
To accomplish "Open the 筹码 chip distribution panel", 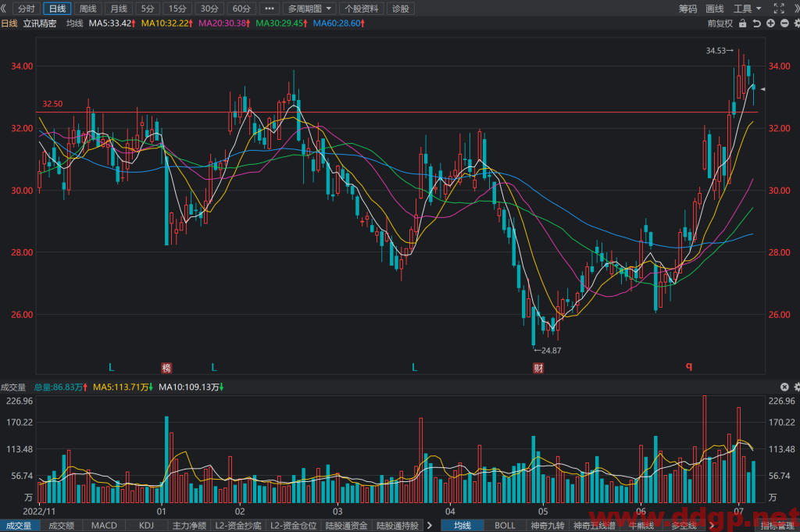I will click(x=687, y=9).
